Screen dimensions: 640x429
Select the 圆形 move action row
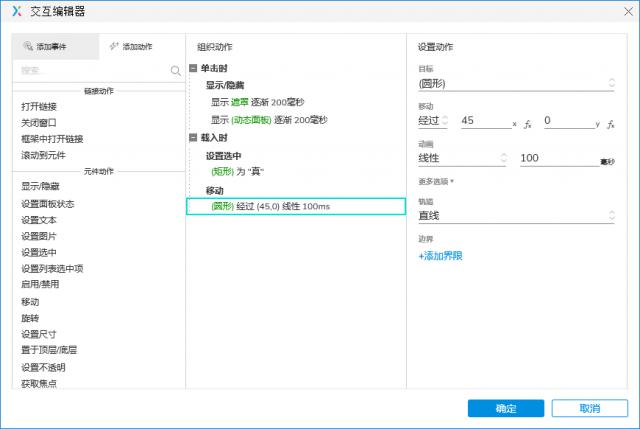point(295,206)
